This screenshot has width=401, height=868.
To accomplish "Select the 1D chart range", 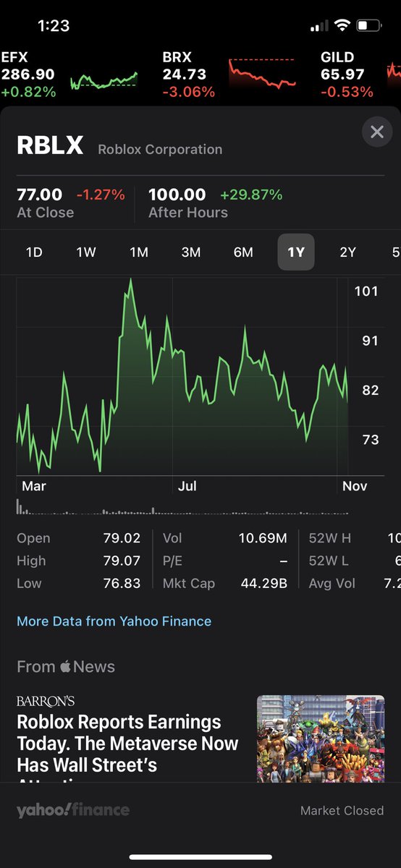I will (34, 252).
